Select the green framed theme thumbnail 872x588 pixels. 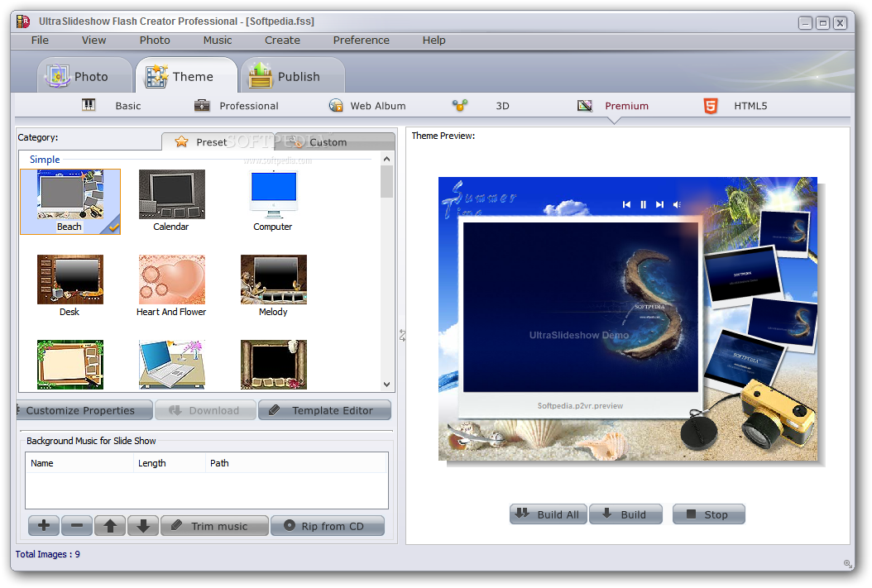(70, 364)
